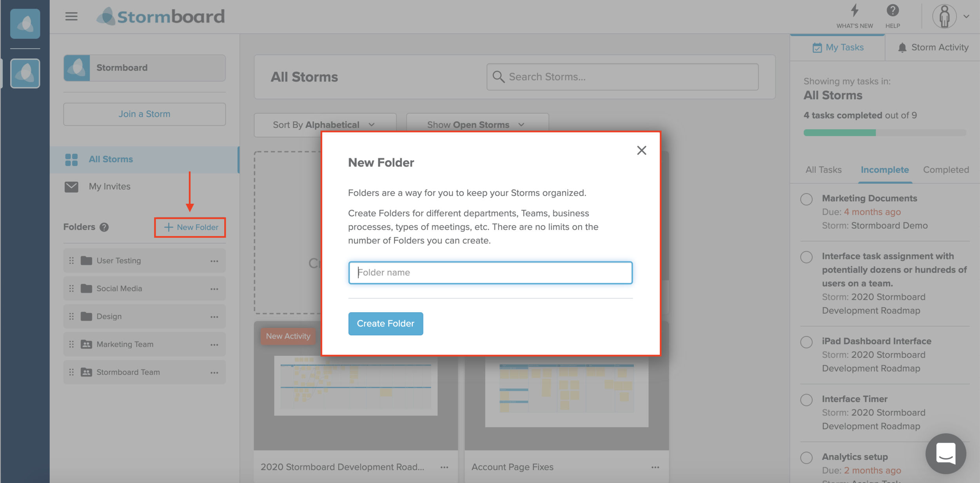Show the Incomplete tasks tab

click(x=885, y=170)
